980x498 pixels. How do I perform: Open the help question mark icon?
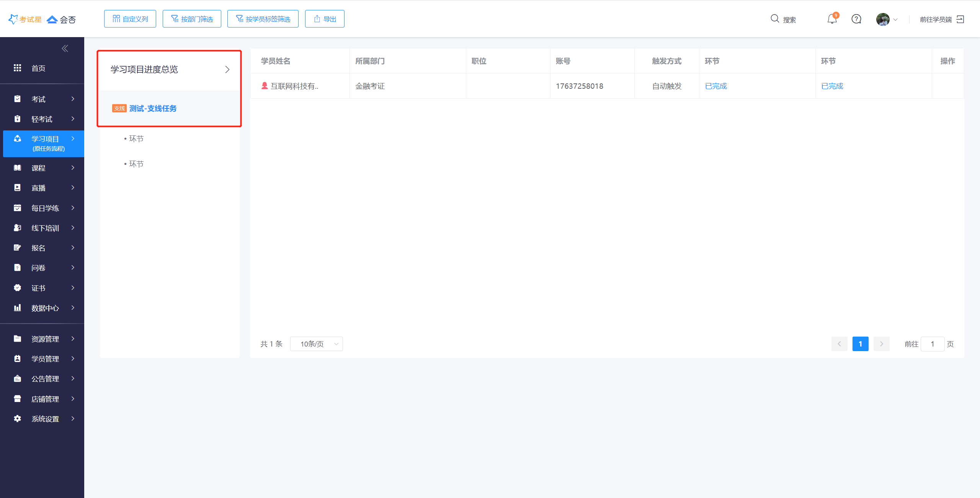[856, 19]
